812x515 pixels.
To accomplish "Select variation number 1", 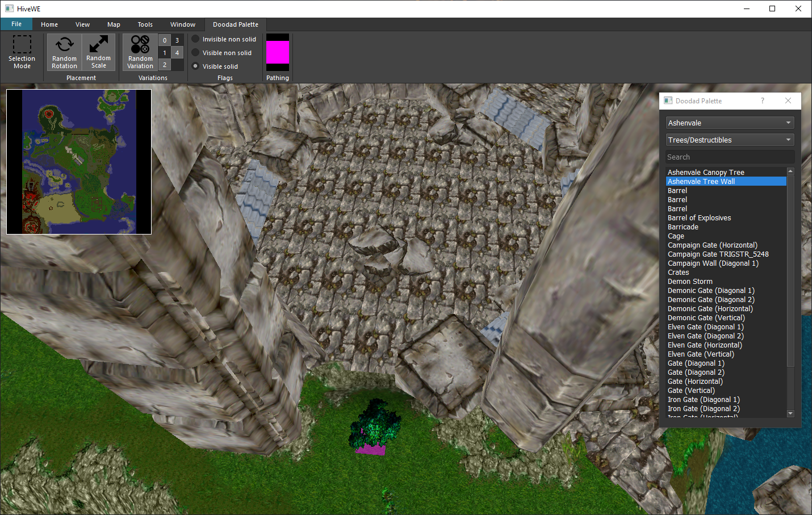I will point(165,53).
